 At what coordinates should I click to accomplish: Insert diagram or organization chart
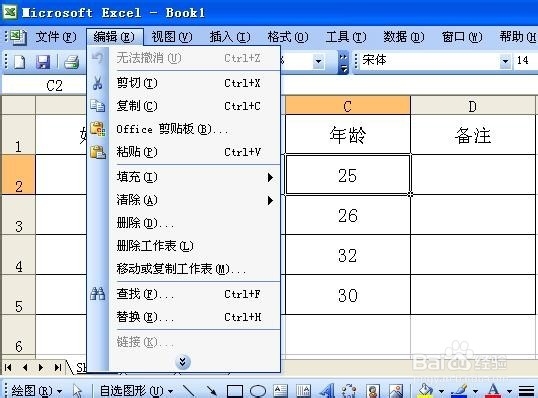click(350, 390)
